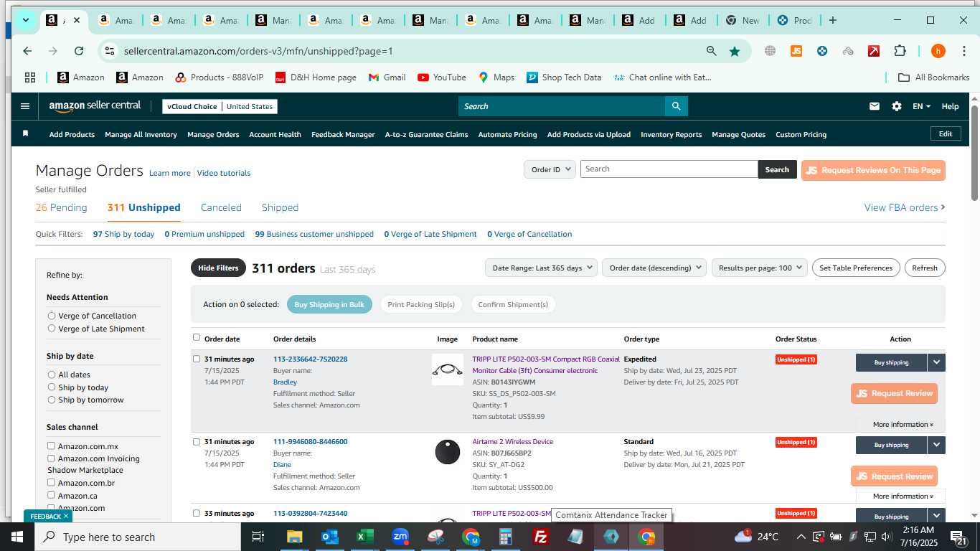This screenshot has width=980, height=551.
Task: Open the Chrome three-dot menu
Action: tap(963, 51)
